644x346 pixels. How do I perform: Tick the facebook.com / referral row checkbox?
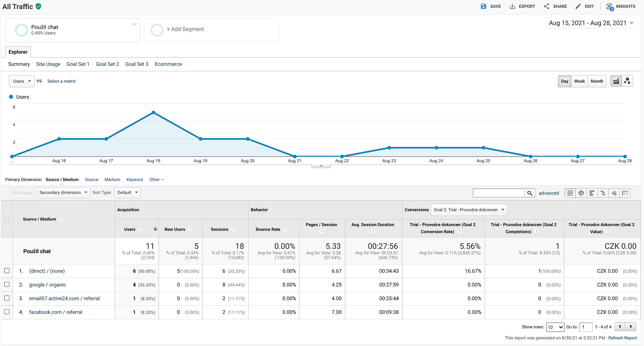(7, 312)
